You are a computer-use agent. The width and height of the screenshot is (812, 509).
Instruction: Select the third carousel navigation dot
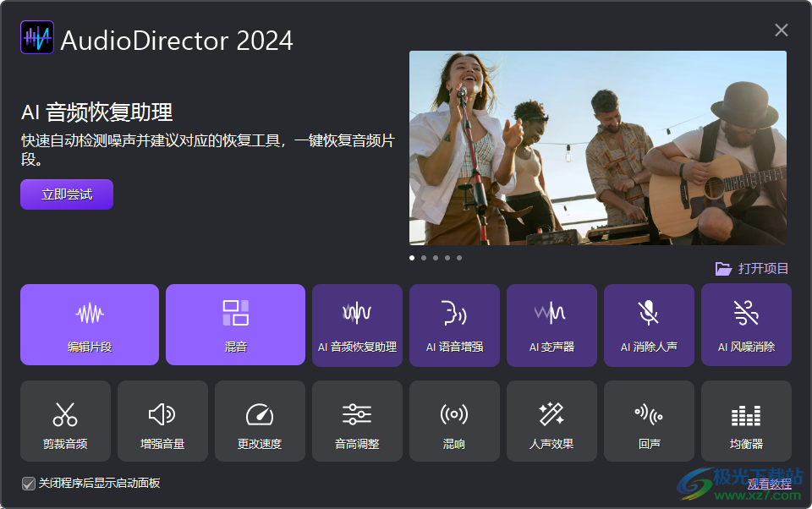[436, 258]
